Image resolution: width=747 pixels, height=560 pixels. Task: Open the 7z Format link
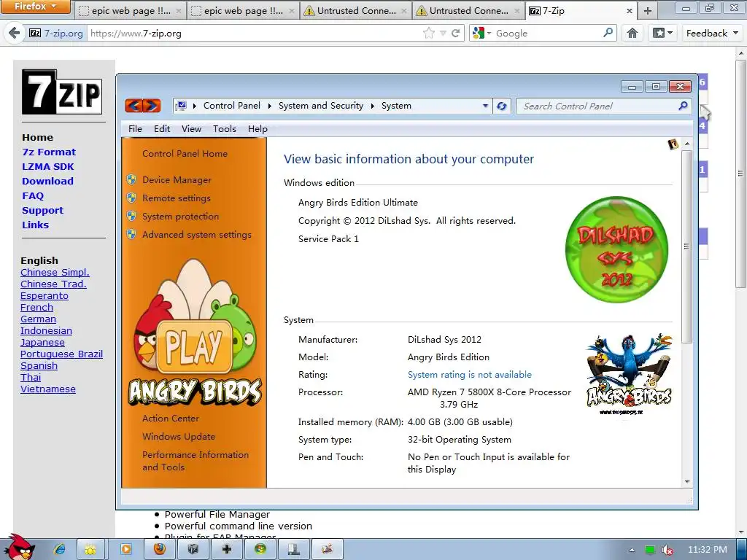[x=49, y=152]
